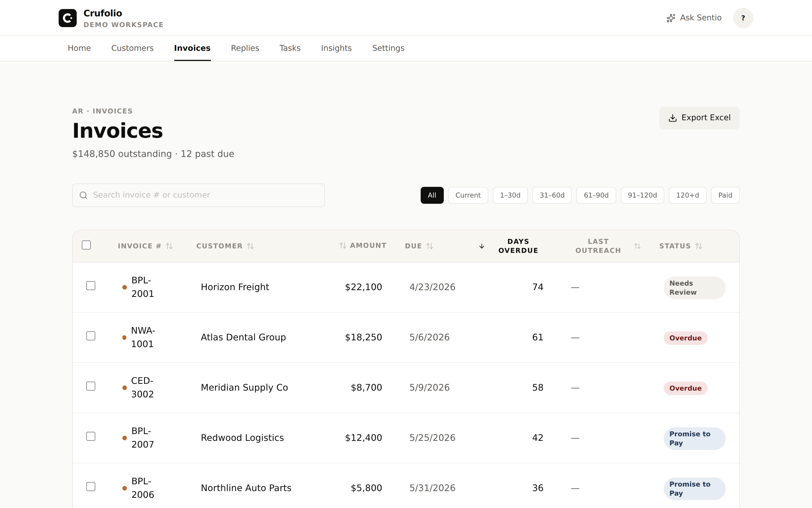Open invoice BPL-2001
Image resolution: width=812 pixels, height=508 pixels.
[143, 287]
